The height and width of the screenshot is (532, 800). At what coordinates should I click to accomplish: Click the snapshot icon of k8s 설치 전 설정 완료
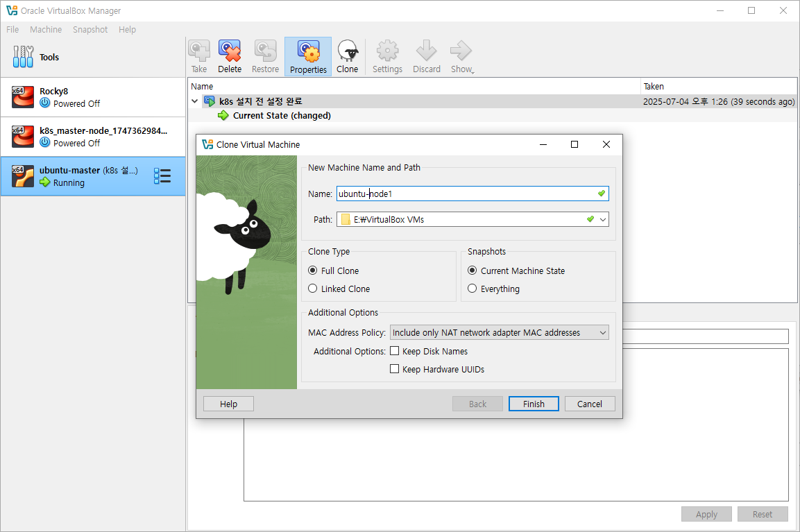tap(210, 101)
